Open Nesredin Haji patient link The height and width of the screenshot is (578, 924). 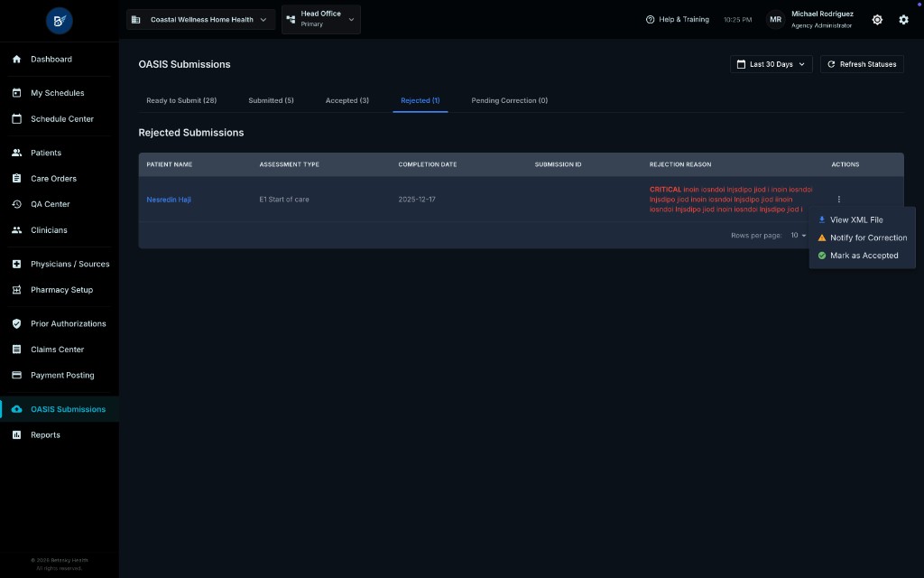[169, 200]
